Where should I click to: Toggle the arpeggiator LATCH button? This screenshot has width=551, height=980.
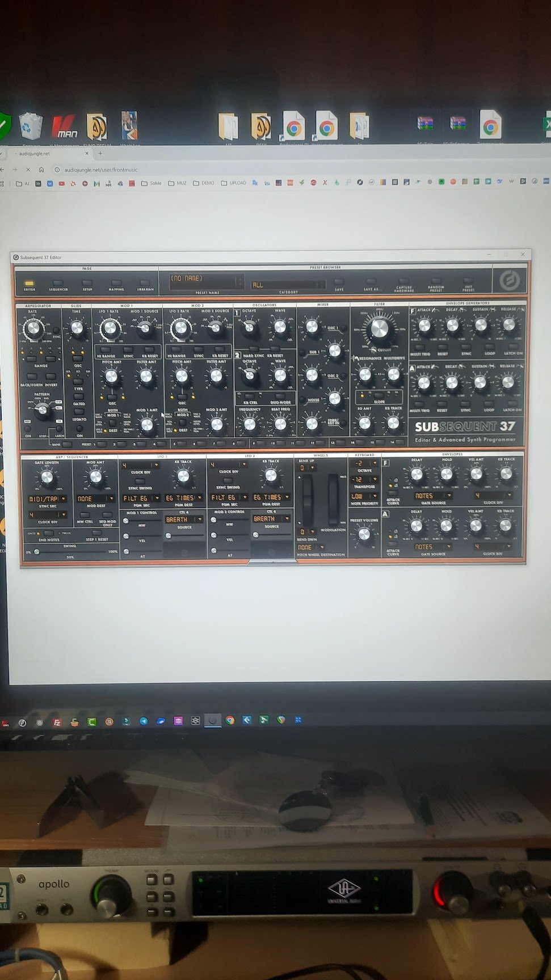pos(59,429)
